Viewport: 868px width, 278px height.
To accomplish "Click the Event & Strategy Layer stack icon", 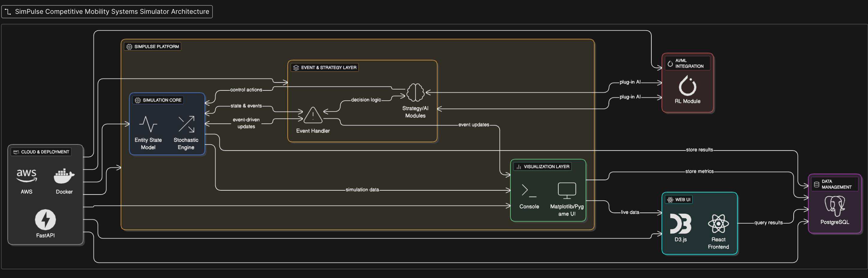I will (296, 68).
